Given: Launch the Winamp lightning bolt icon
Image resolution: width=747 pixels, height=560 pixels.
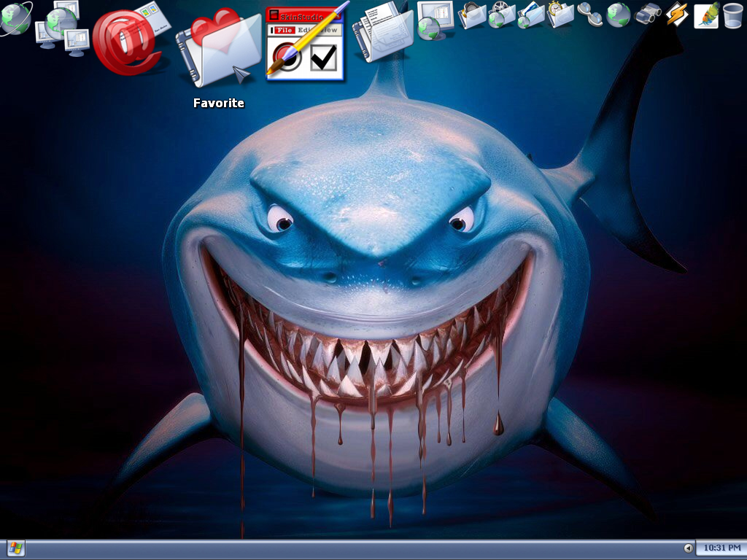Looking at the screenshot, I should click(x=677, y=14).
